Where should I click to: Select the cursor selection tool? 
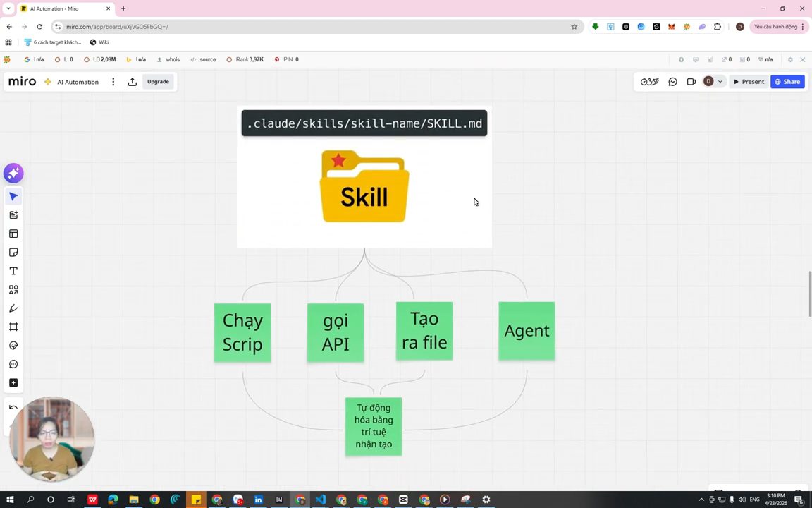(13, 196)
